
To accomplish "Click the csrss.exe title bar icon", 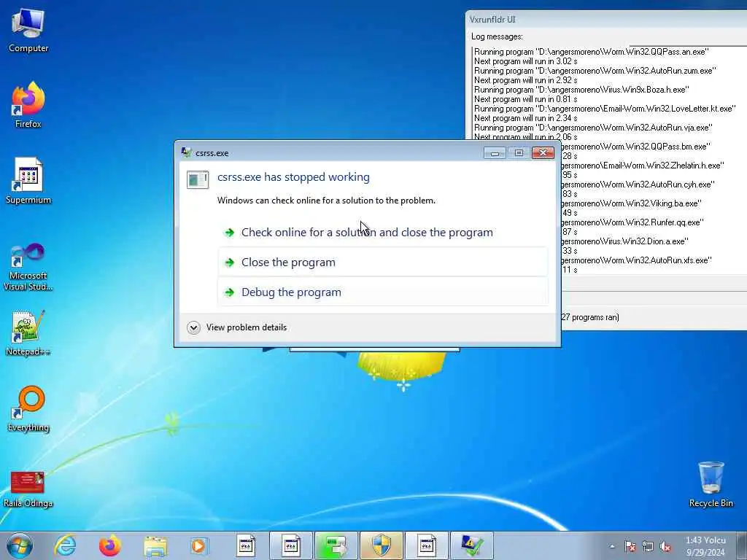I will coord(186,152).
